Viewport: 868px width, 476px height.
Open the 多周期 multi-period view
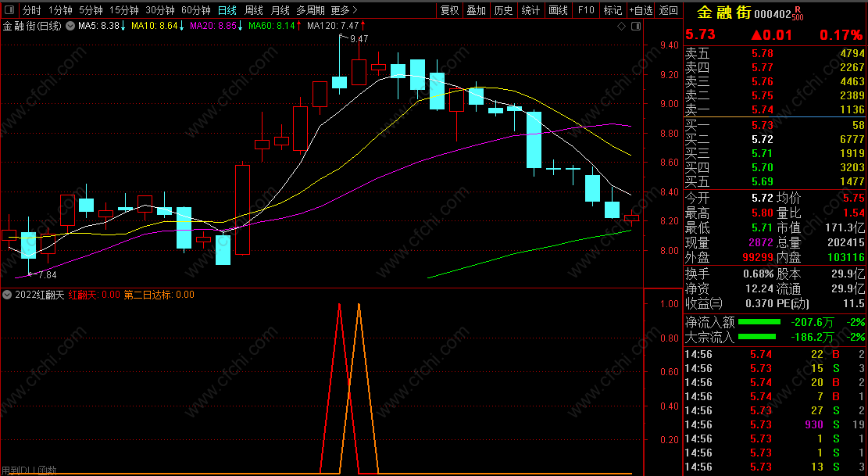point(310,10)
